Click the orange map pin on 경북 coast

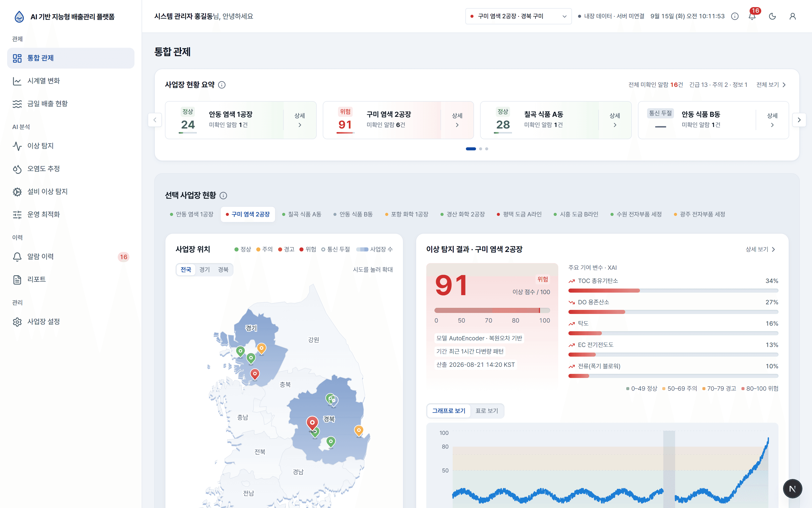[x=359, y=430]
